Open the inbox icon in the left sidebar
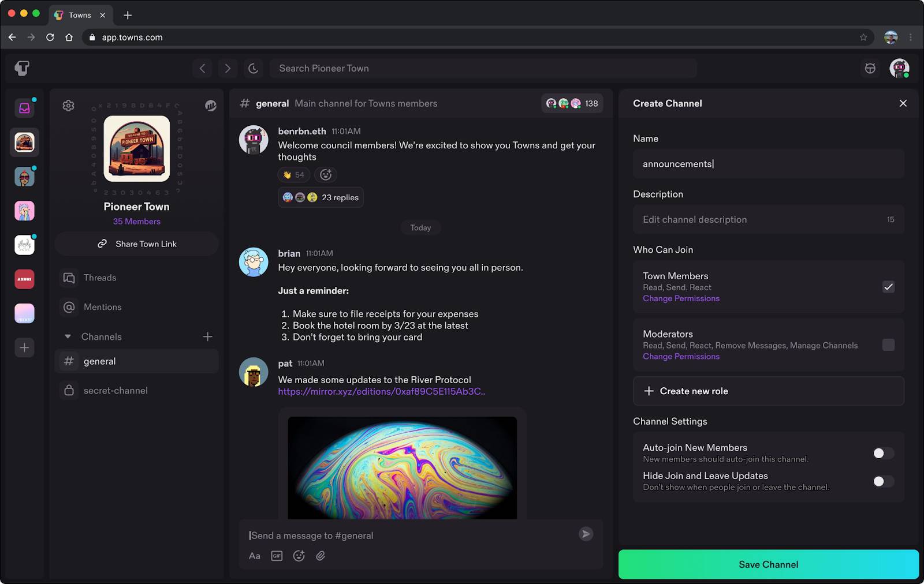This screenshot has height=584, width=924. [x=24, y=108]
